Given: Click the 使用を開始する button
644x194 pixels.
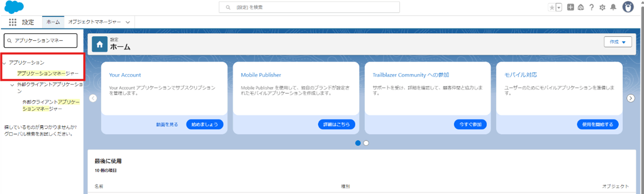Looking at the screenshot, I should point(597,124).
